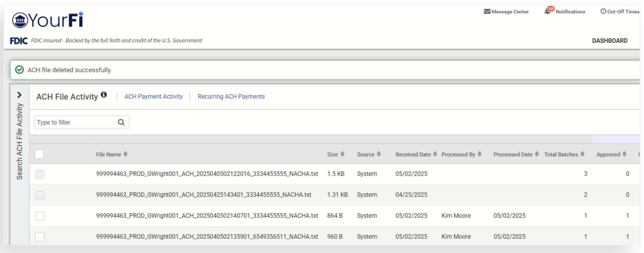Open the Notifications bell icon

(547, 12)
